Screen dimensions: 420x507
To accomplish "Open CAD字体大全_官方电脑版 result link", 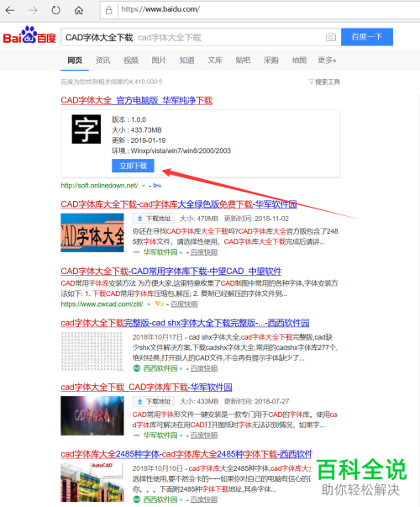I will 137,101.
